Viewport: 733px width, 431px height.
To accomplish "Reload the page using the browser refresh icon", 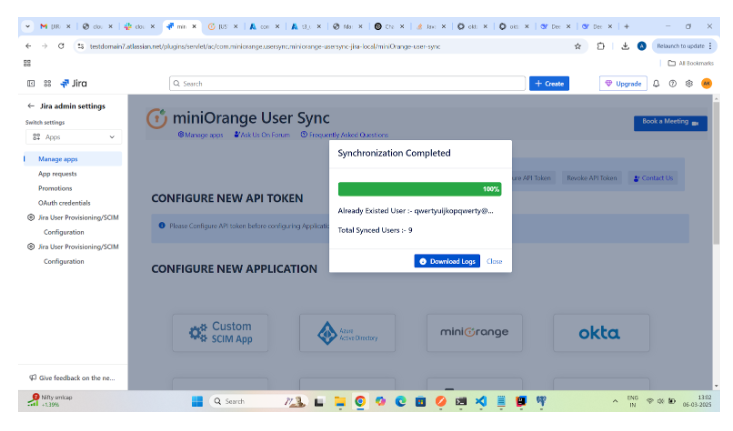I will click(x=62, y=46).
